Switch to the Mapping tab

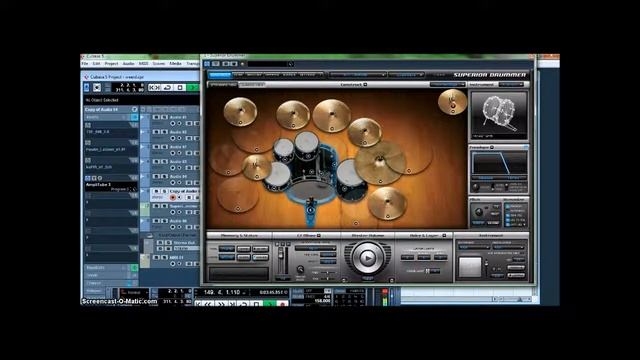[272, 75]
